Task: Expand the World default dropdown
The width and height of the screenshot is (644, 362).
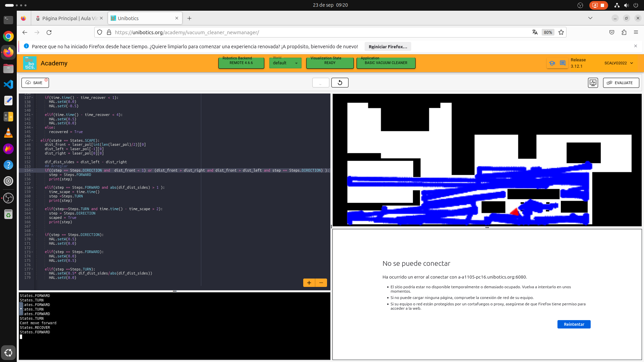Action: coord(285,63)
